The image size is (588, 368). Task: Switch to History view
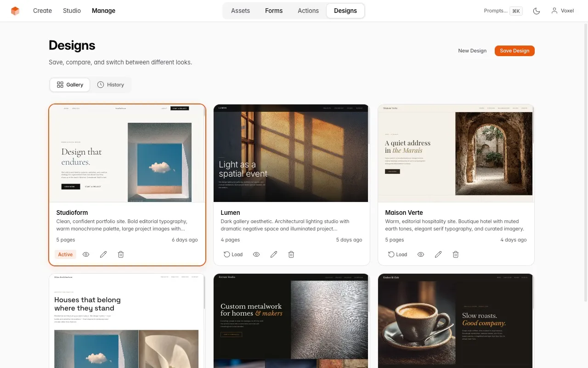point(111,85)
